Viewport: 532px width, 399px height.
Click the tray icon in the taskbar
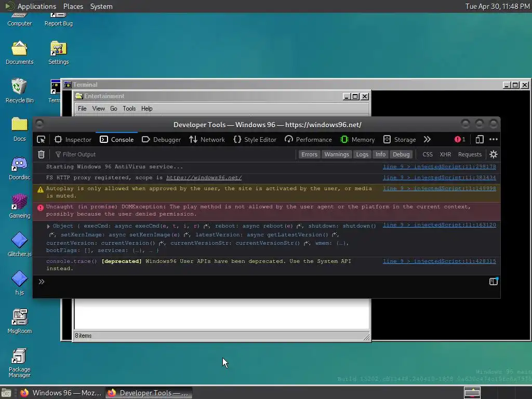coord(472,393)
